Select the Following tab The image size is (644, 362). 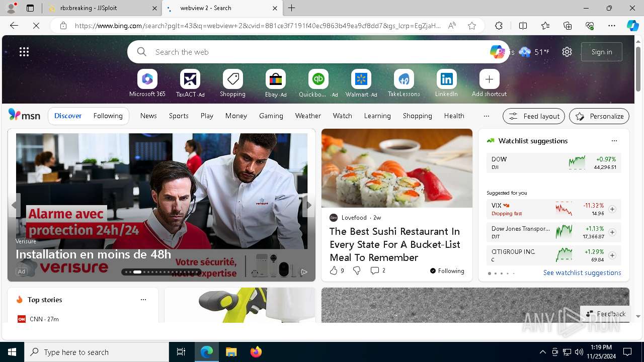tap(108, 116)
